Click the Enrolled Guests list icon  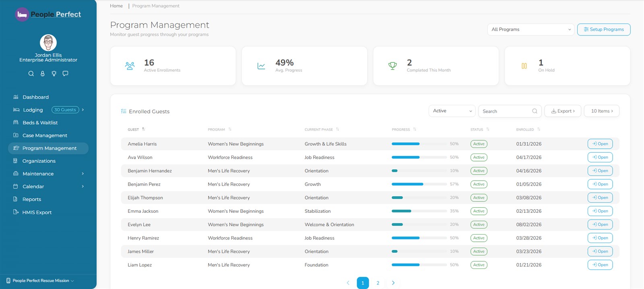[x=124, y=111]
